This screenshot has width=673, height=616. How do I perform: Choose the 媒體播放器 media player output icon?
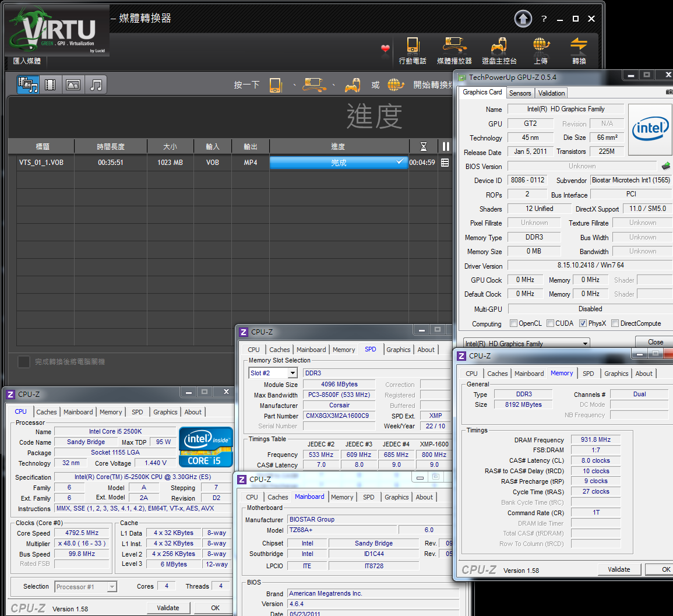pyautogui.click(x=454, y=51)
